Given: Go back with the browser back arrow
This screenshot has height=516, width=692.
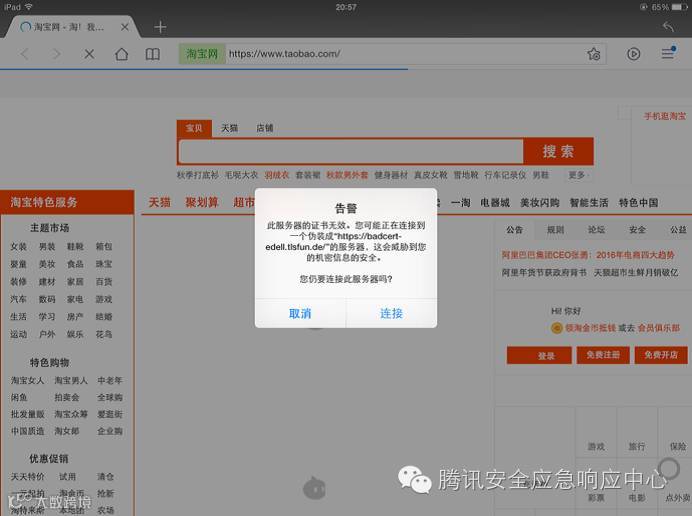Looking at the screenshot, I should pyautogui.click(x=24, y=54).
